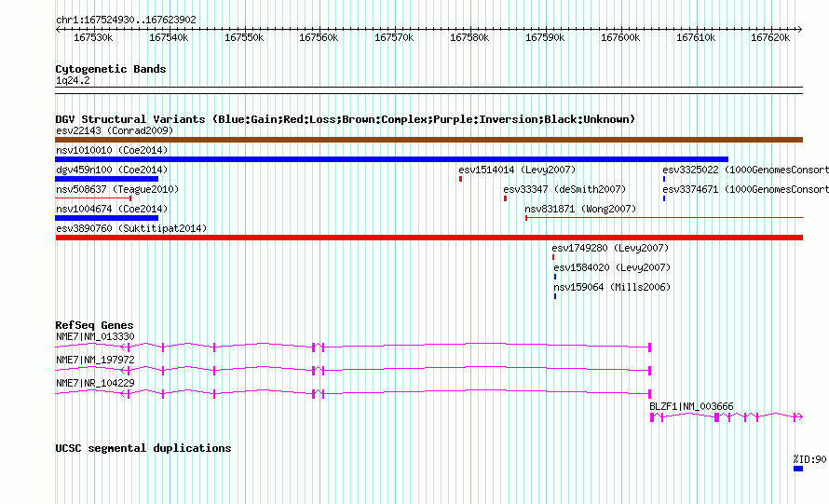Open the nsv1010010 (Coe2014) label
This screenshot has height=504, width=829.
click(112, 150)
